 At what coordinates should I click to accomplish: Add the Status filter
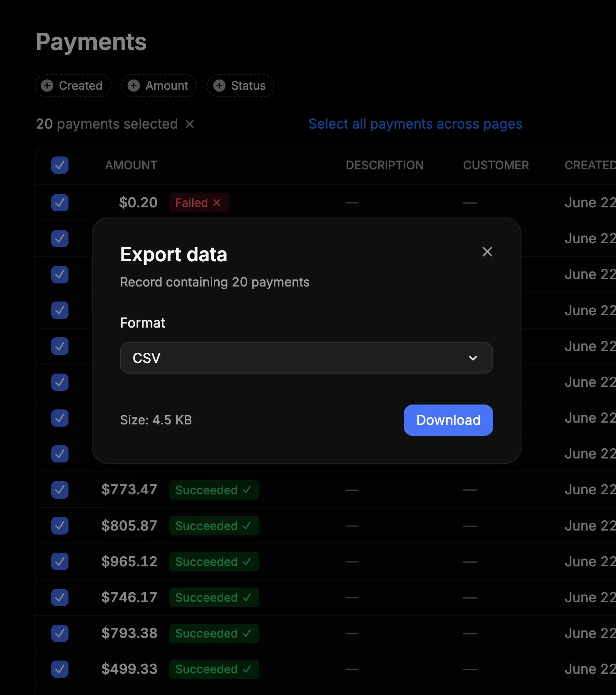(x=240, y=85)
